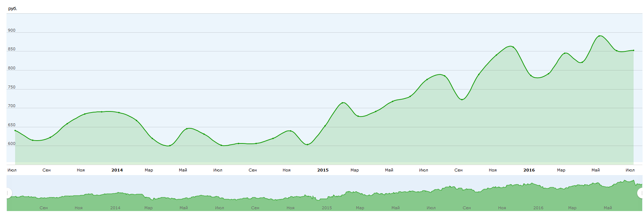Click 2015 in the bottom navigator strip
This screenshot has height=215, width=644.
pyautogui.click(x=327, y=208)
